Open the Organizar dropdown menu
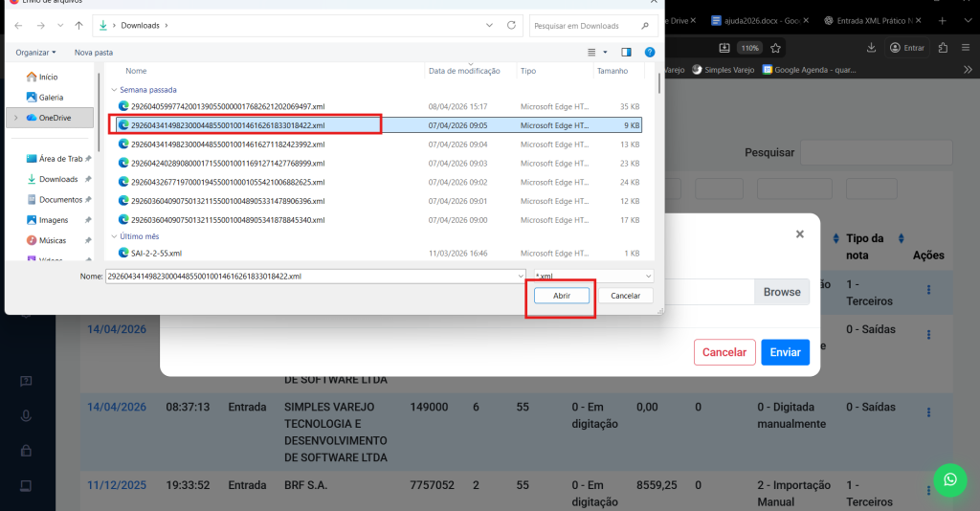 (36, 52)
